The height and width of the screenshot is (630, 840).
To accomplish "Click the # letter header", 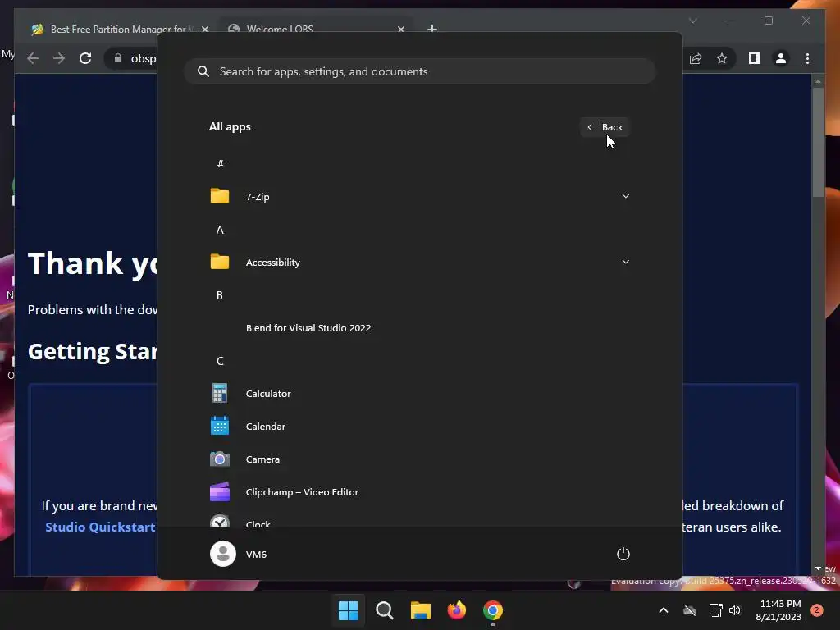I will [220, 164].
